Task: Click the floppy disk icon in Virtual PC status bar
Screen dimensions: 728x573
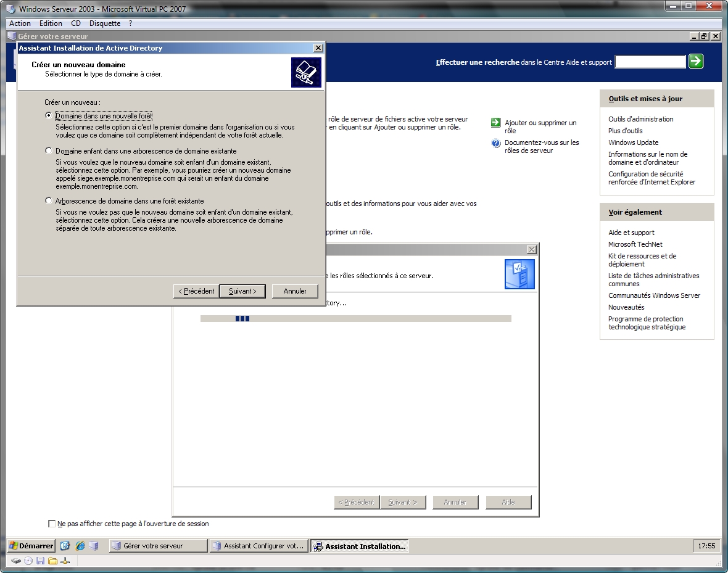Action: pyautogui.click(x=40, y=561)
